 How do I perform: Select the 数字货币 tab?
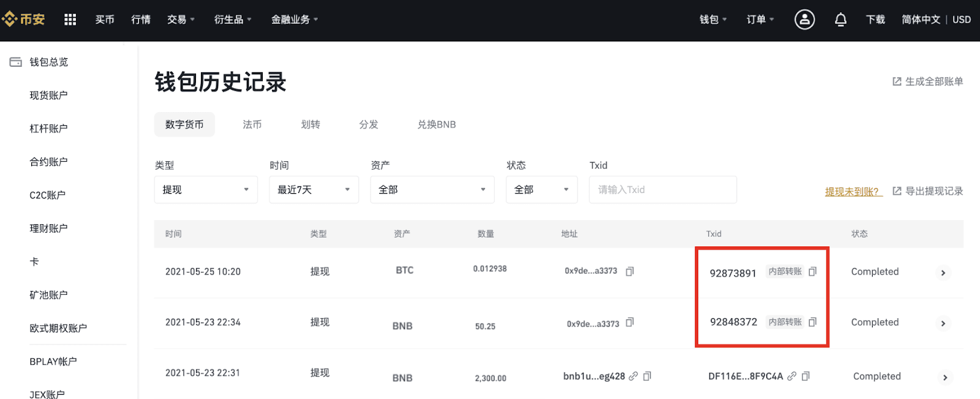tap(184, 124)
